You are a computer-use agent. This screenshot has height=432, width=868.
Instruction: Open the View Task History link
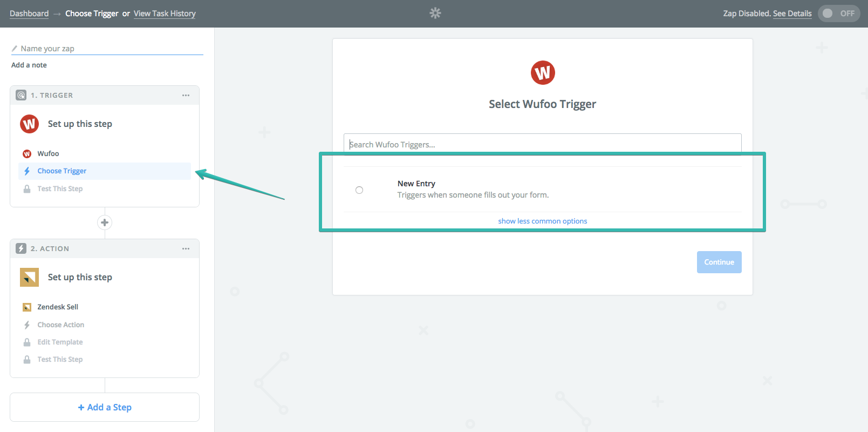pos(165,13)
